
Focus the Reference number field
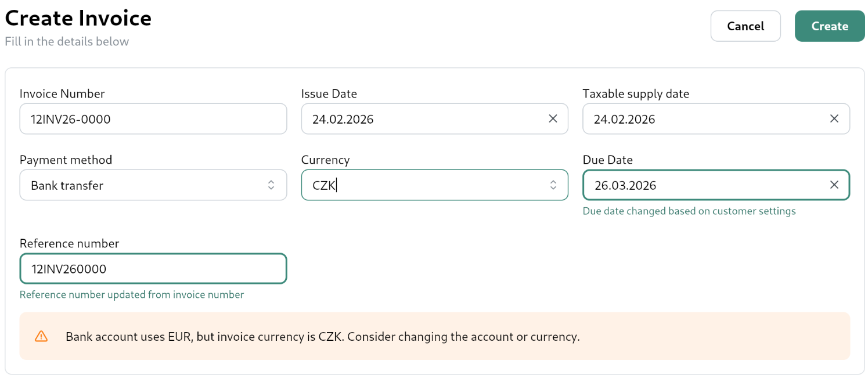tap(153, 268)
